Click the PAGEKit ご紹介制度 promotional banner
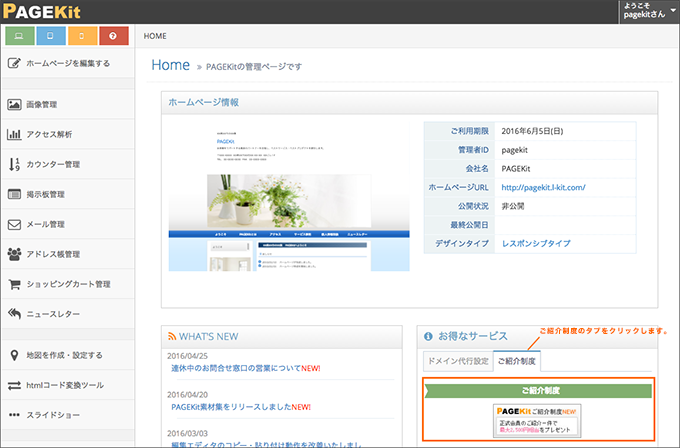The width and height of the screenshot is (680, 448). click(x=537, y=421)
